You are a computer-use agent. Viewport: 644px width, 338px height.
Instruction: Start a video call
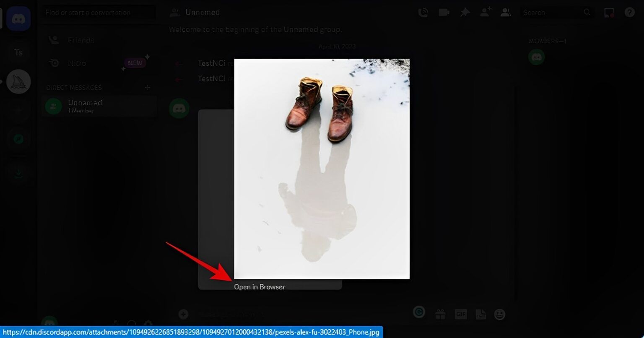(444, 12)
